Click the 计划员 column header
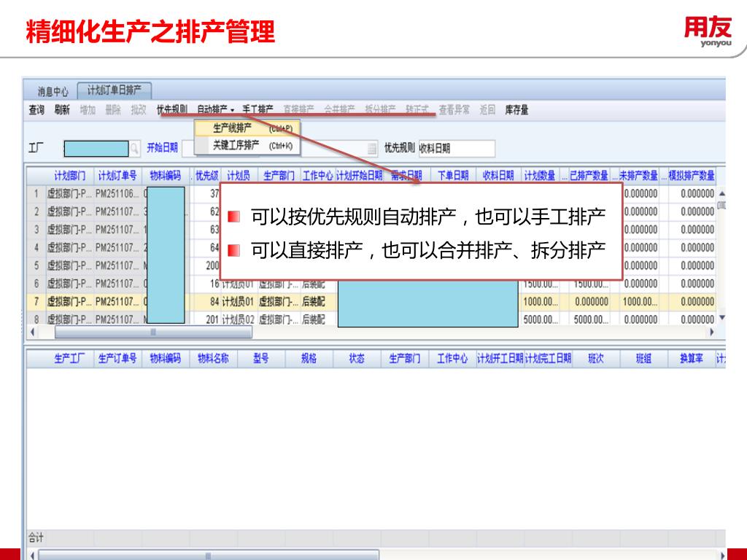The width and height of the screenshot is (747, 560). pos(239,176)
